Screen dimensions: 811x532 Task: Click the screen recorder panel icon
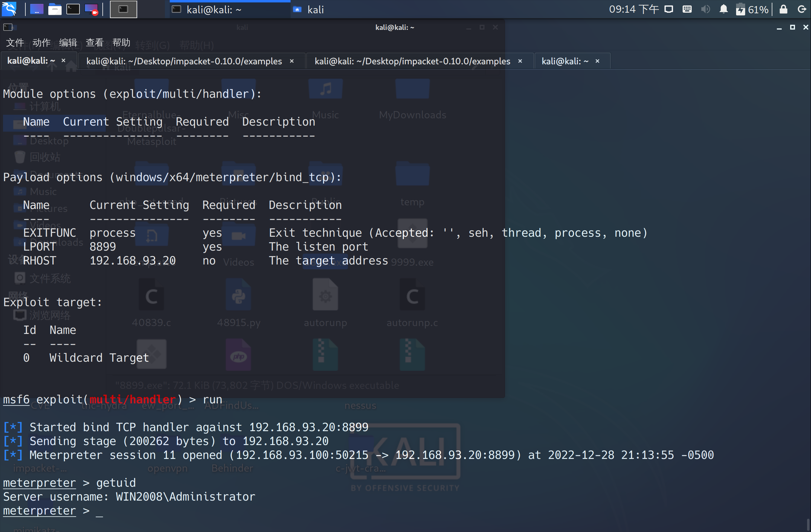point(91,9)
